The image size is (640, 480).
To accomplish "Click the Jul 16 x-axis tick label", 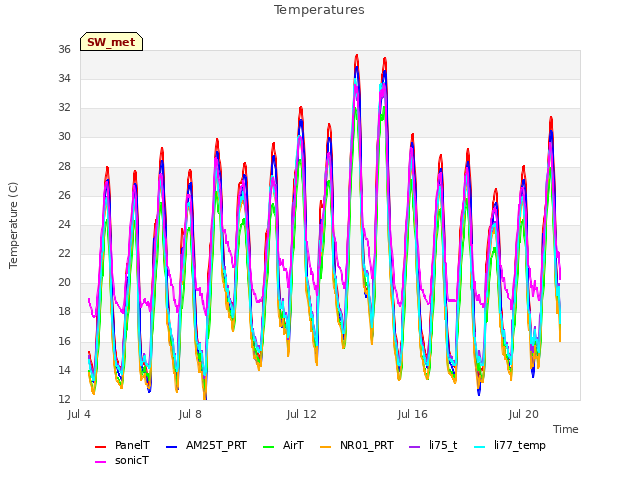I will coord(412,414).
